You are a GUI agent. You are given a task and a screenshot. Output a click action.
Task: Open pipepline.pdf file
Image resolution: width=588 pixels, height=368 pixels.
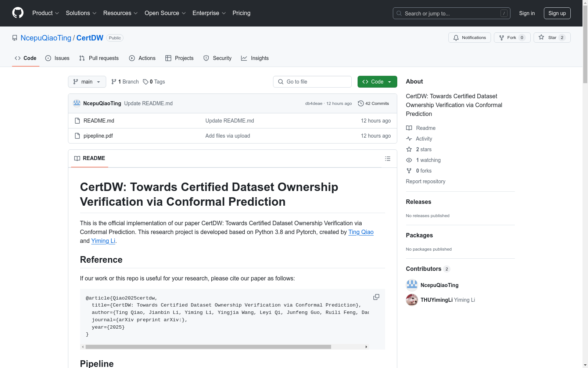point(98,136)
